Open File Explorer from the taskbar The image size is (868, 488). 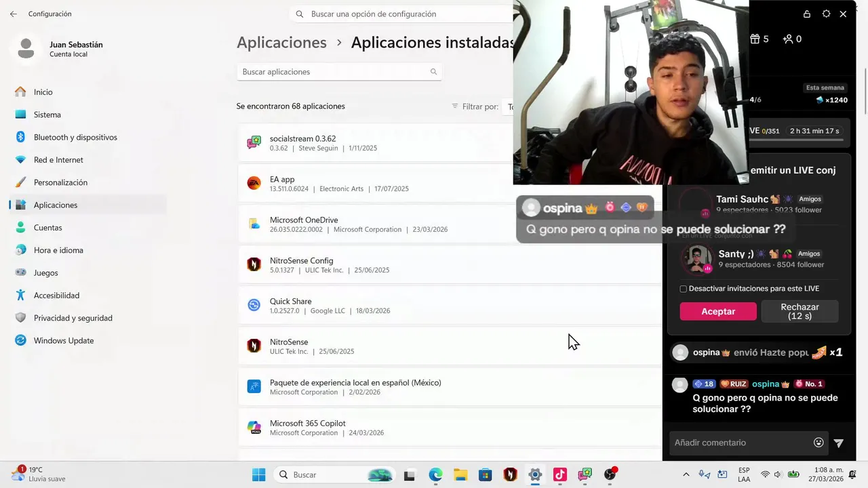(x=460, y=474)
